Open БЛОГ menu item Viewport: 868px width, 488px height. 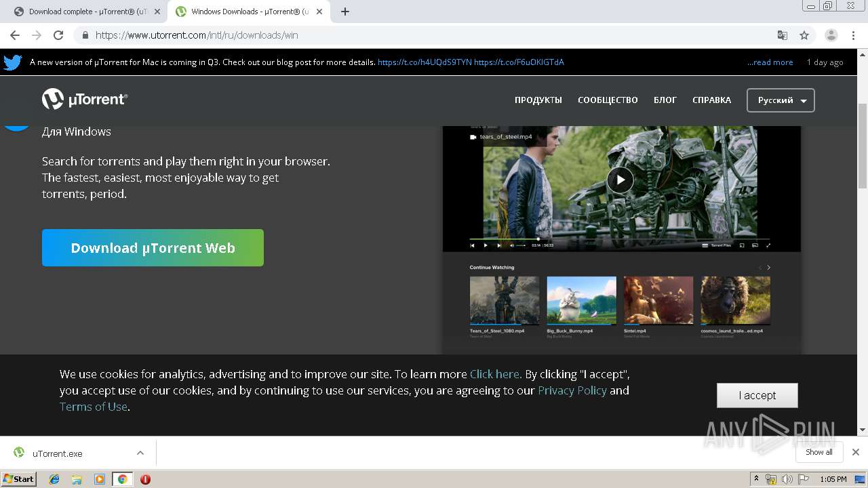[665, 100]
